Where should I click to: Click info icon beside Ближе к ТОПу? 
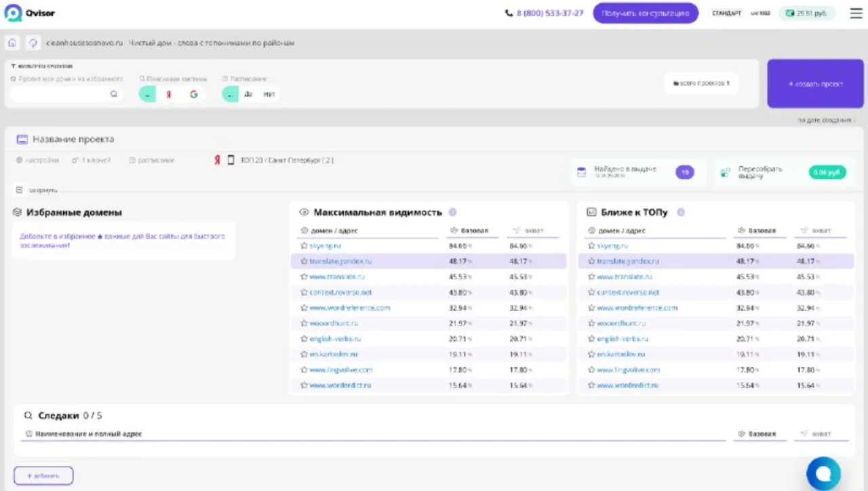(681, 212)
